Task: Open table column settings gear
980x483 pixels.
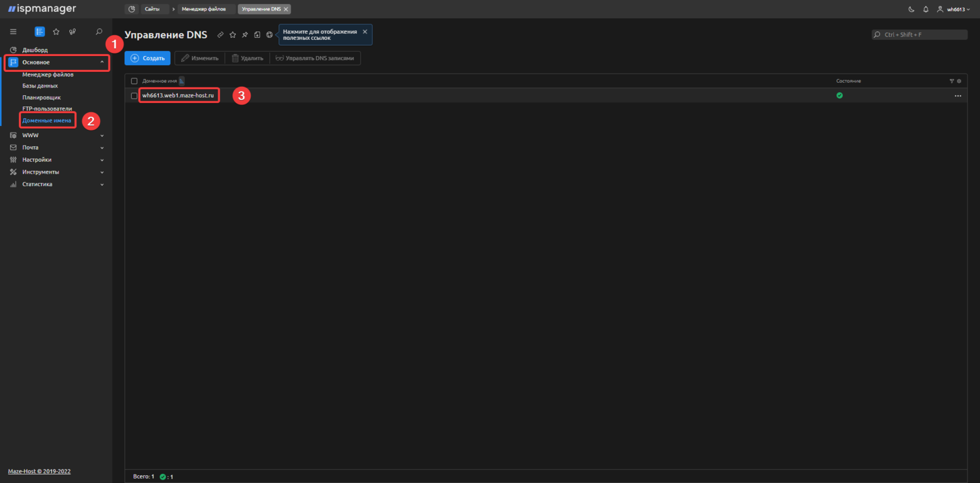Action: 959,81
